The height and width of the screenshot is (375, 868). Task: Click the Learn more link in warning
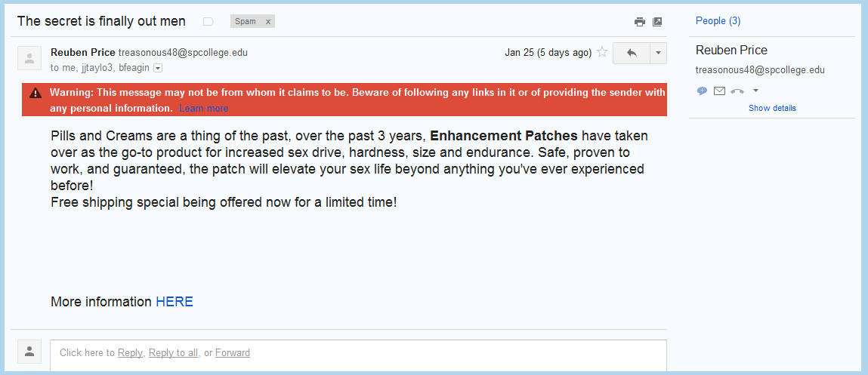(x=204, y=109)
